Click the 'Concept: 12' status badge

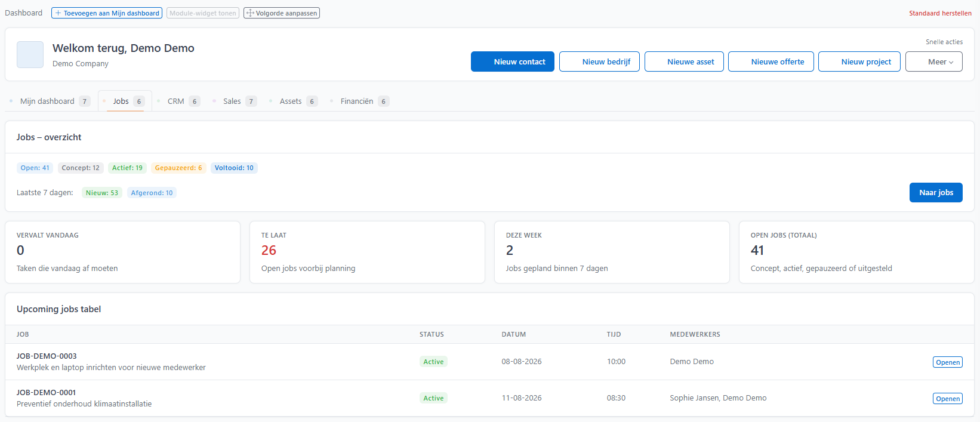[81, 168]
